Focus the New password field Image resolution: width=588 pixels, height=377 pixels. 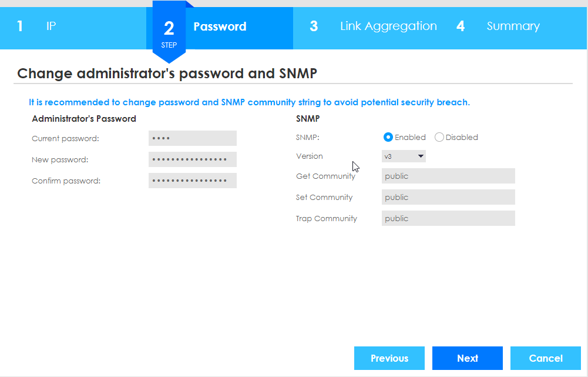(x=193, y=159)
